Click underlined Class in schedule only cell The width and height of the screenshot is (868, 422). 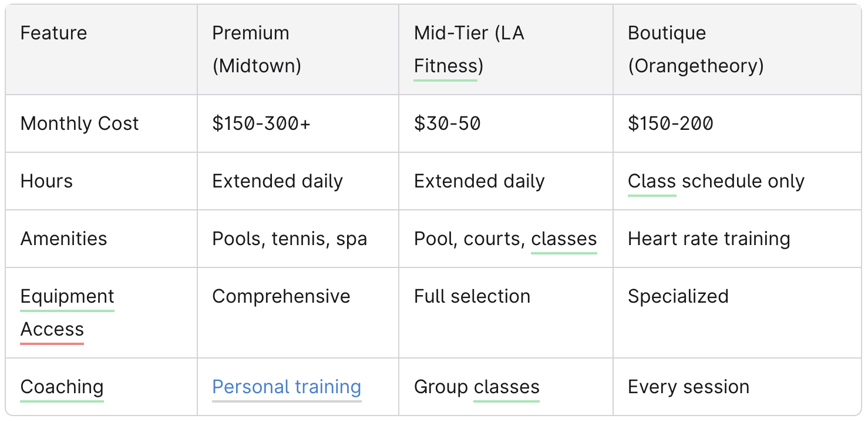(x=652, y=181)
